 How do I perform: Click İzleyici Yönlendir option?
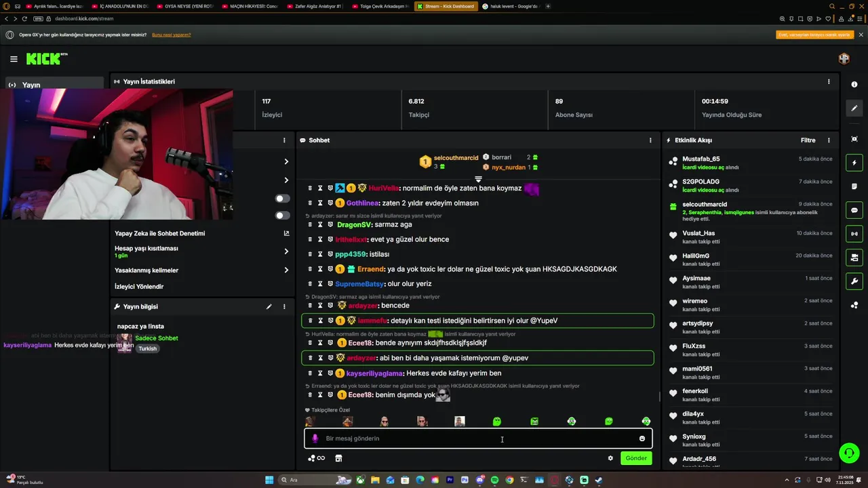click(x=139, y=286)
